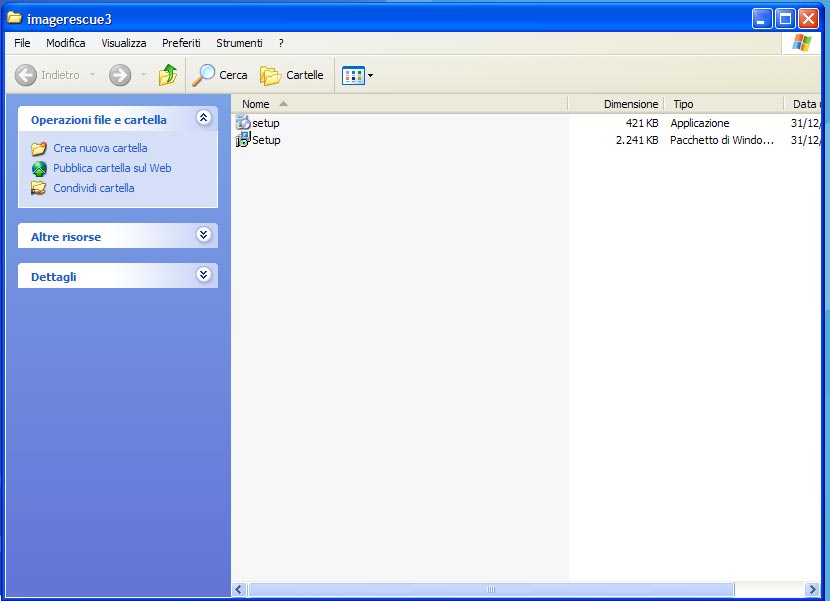Screen dimensions: 830x601
Task: Sort by the Tipo column header
Action: click(724, 104)
